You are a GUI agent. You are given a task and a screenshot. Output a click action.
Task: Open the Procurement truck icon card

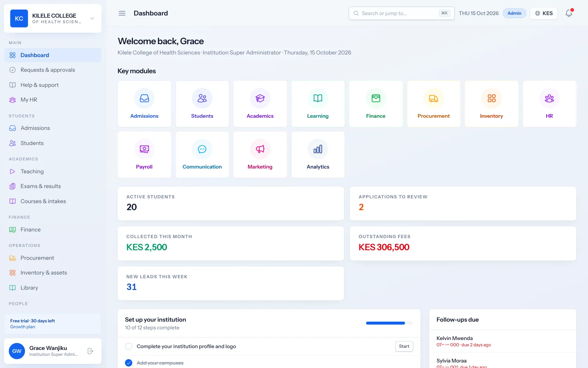434,98
